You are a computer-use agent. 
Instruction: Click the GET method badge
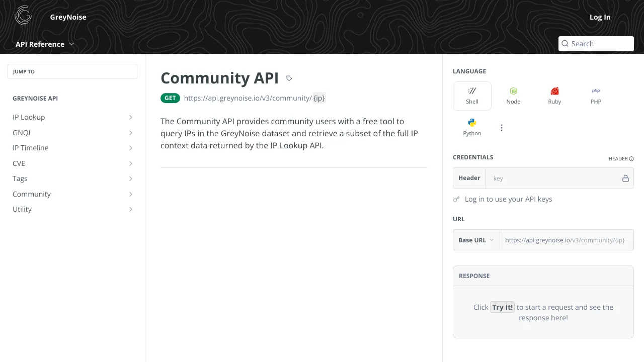point(170,98)
